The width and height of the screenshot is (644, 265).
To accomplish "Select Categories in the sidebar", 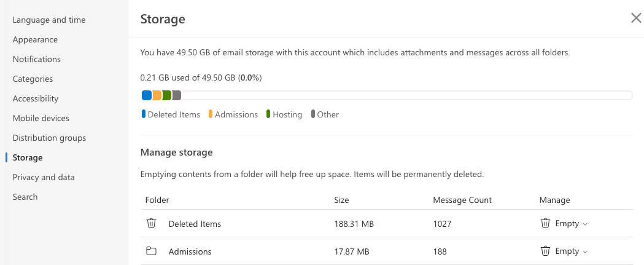I will 33,79.
